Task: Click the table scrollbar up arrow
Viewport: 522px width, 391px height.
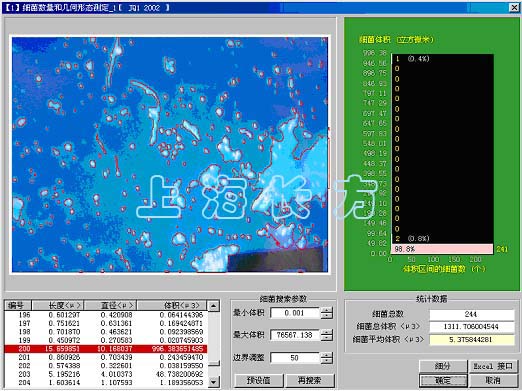Action: tap(213, 306)
